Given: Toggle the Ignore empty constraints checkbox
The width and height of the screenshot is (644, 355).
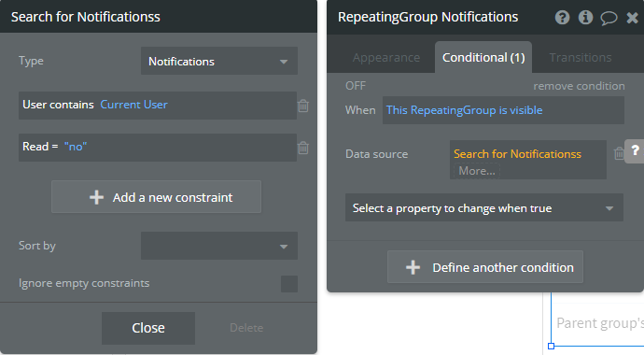Looking at the screenshot, I should click(289, 283).
